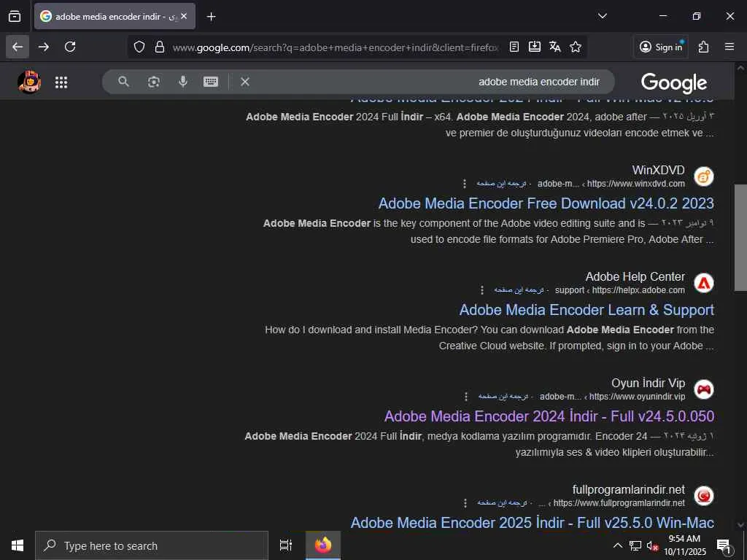Open Adobe Media Encoder Free Download v24.0.2 result
The height and width of the screenshot is (560, 747).
point(546,203)
